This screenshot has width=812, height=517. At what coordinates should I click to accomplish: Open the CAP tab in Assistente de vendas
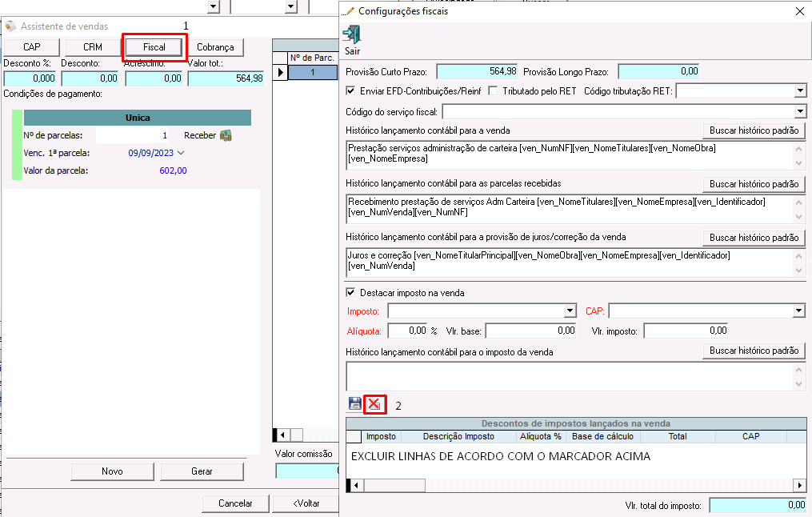tap(31, 47)
